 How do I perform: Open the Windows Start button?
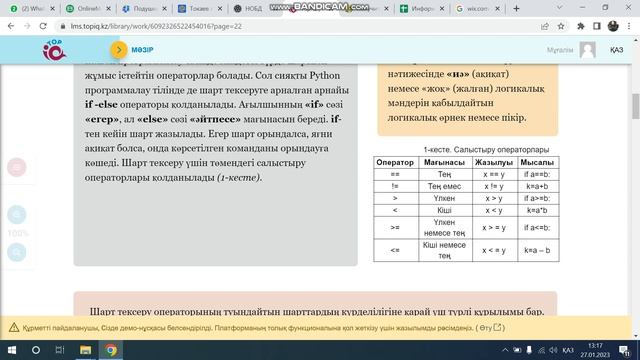click(x=12, y=350)
